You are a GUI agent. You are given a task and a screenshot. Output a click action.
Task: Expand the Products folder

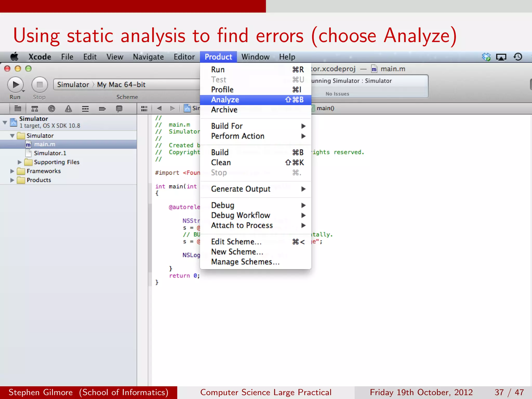12,180
